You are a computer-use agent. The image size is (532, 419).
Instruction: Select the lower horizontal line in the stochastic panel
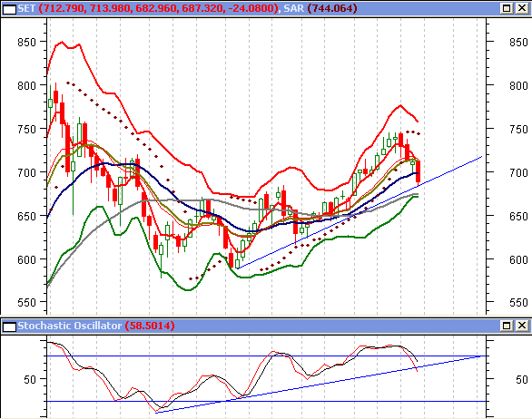[x=266, y=402]
